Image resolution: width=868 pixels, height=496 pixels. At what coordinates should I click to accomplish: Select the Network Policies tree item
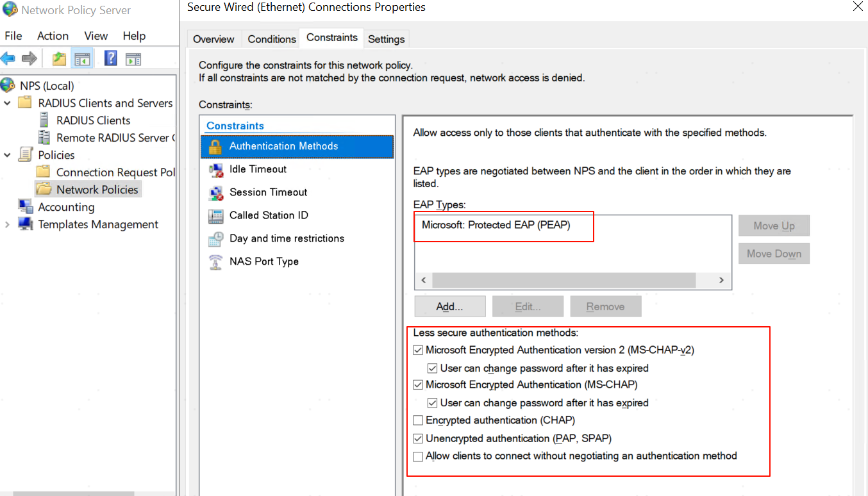point(97,189)
